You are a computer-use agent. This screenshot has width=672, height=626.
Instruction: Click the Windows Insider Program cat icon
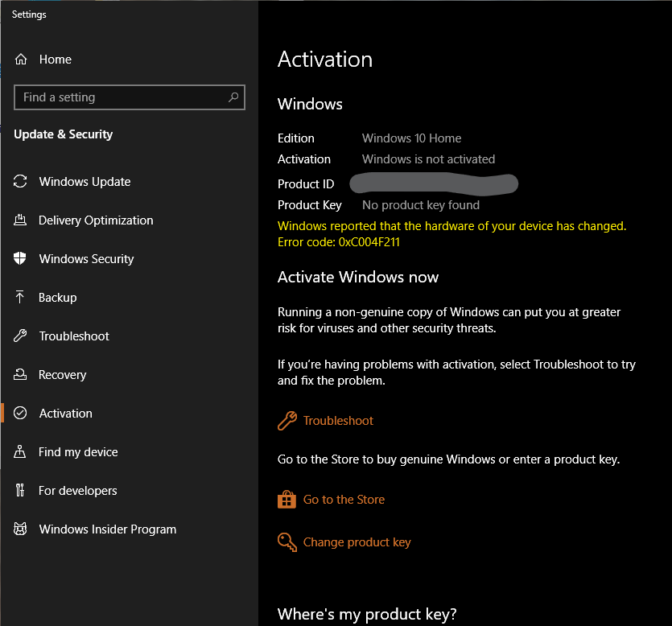(20, 529)
